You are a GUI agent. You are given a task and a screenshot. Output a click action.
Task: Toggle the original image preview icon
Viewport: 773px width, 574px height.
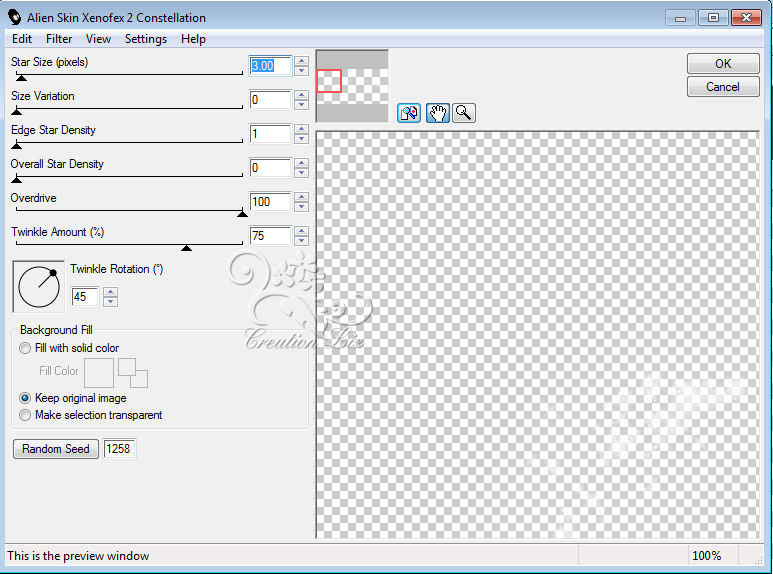coord(408,113)
